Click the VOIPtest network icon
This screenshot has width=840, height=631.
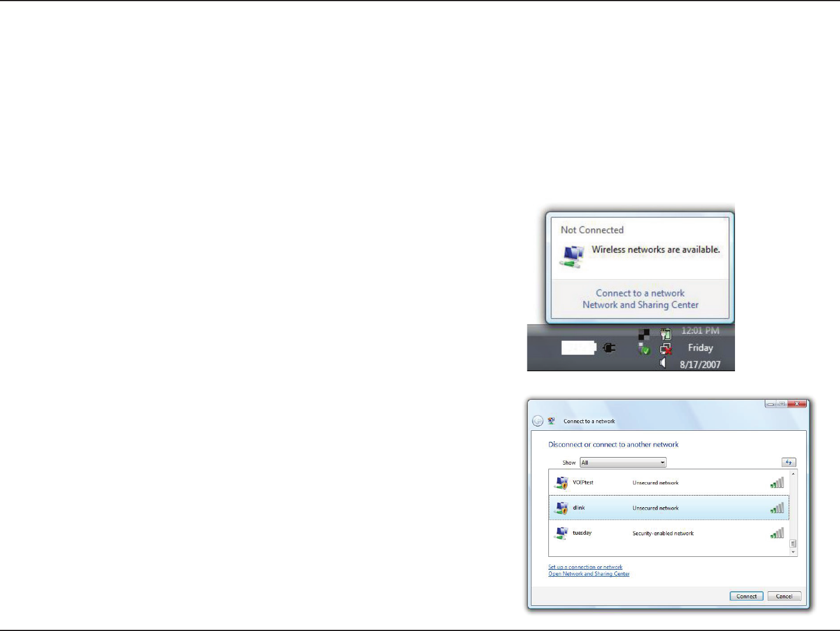(561, 483)
